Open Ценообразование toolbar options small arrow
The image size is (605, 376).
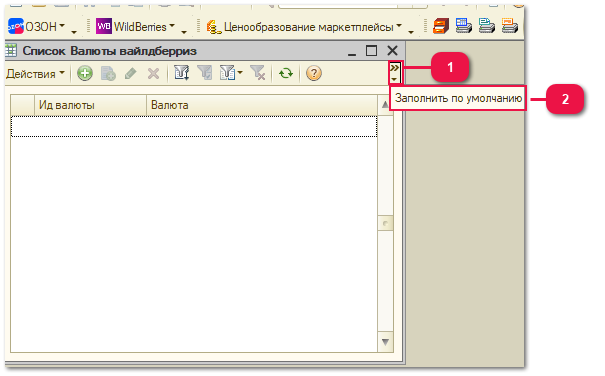(411, 32)
